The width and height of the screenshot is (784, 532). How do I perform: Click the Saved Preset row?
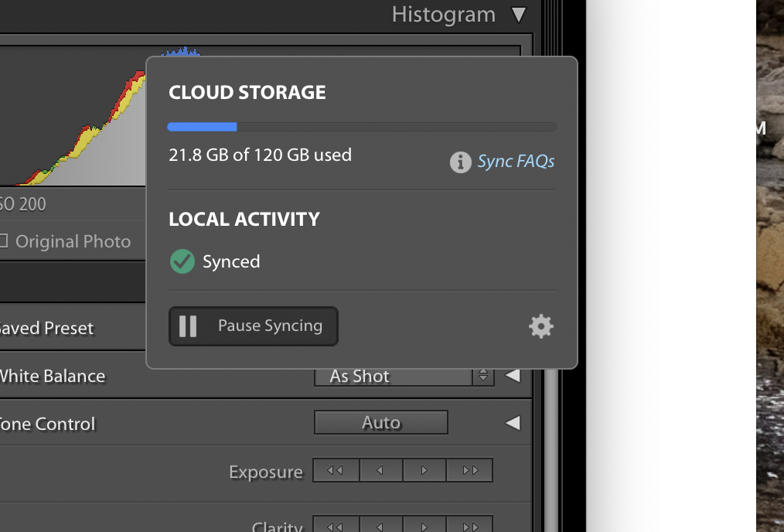click(x=46, y=327)
